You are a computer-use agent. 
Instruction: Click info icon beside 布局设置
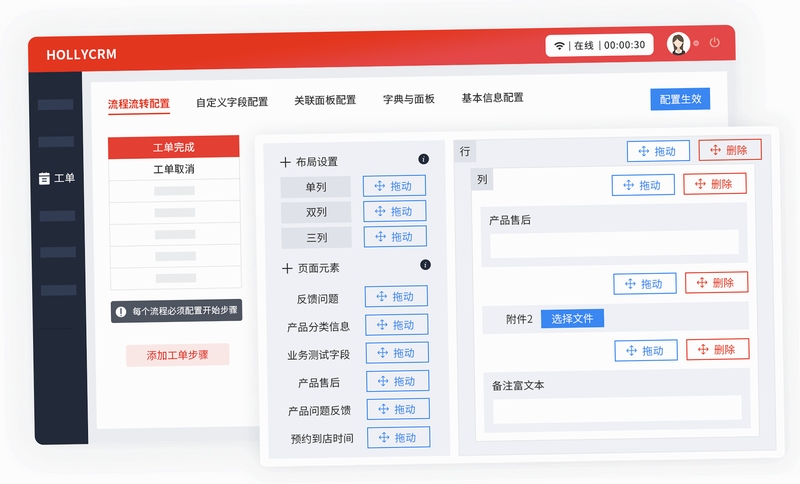pos(423,159)
